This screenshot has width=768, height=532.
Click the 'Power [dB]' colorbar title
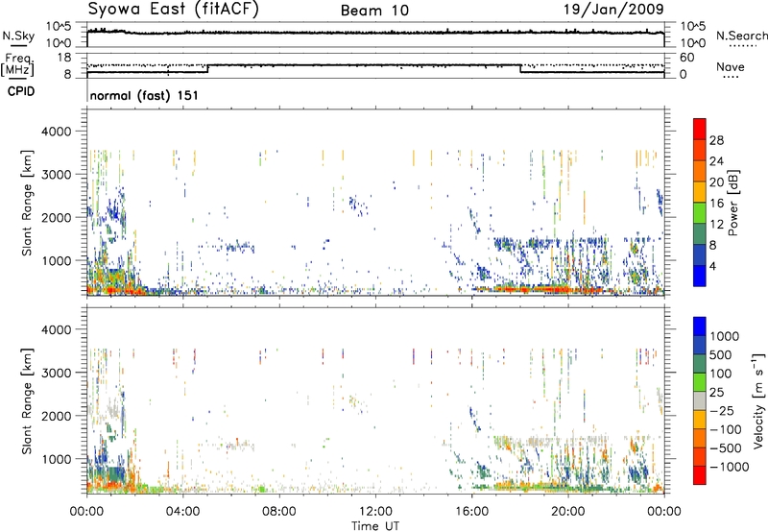coord(732,203)
